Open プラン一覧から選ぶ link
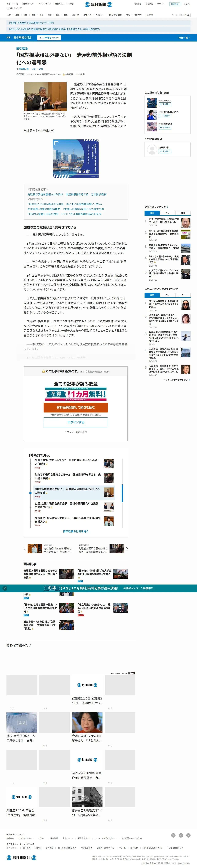This screenshot has width=197, height=868. coord(76,432)
